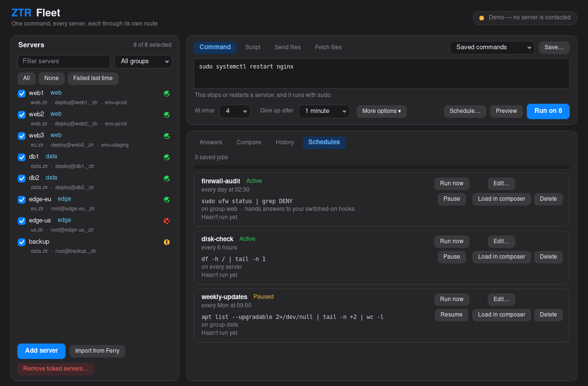Viewport: 588px width, 386px height.
Task: Load firewall-audit in composer
Action: click(x=502, y=199)
